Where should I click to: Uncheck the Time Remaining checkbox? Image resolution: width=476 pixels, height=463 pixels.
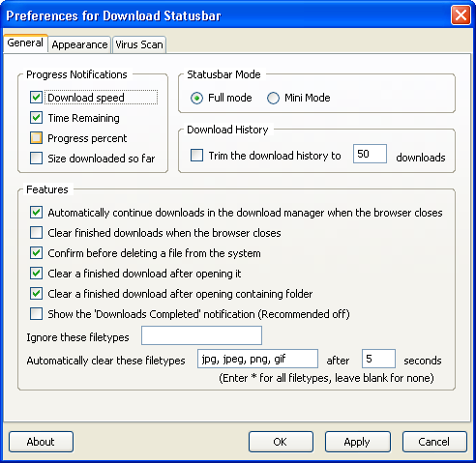pos(36,118)
